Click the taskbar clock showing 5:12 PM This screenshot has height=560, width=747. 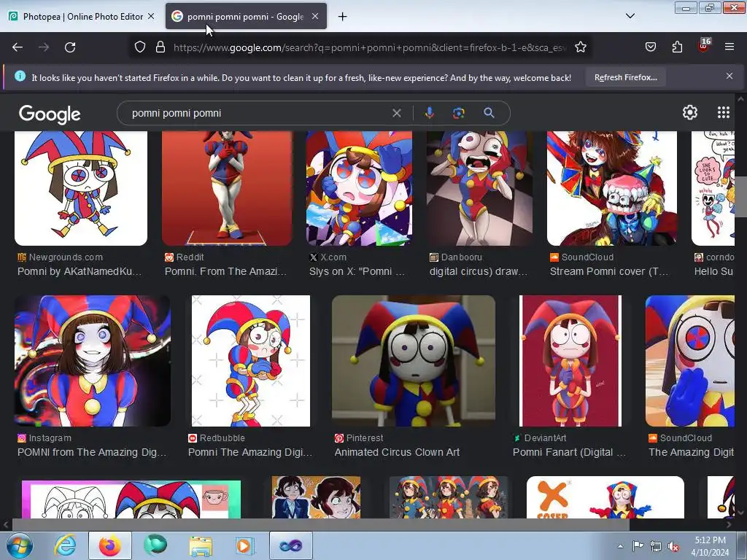(x=710, y=546)
